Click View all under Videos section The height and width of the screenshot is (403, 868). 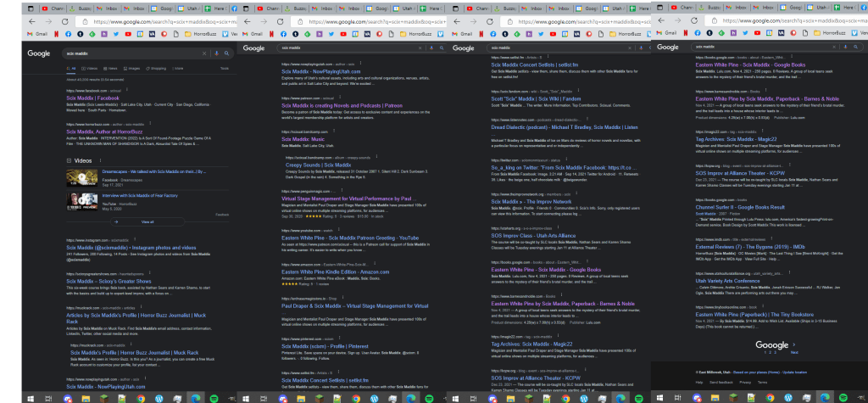pyautogui.click(x=147, y=221)
